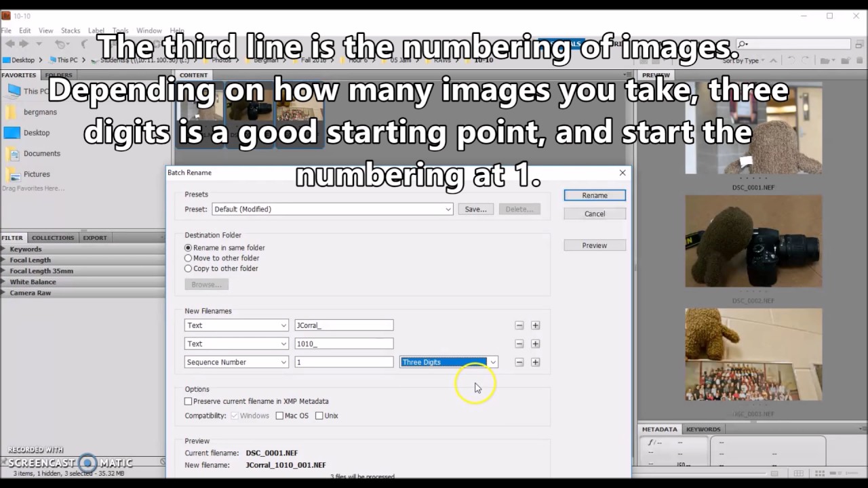
Task: Open the Pictures favorite folder
Action: tap(27, 174)
